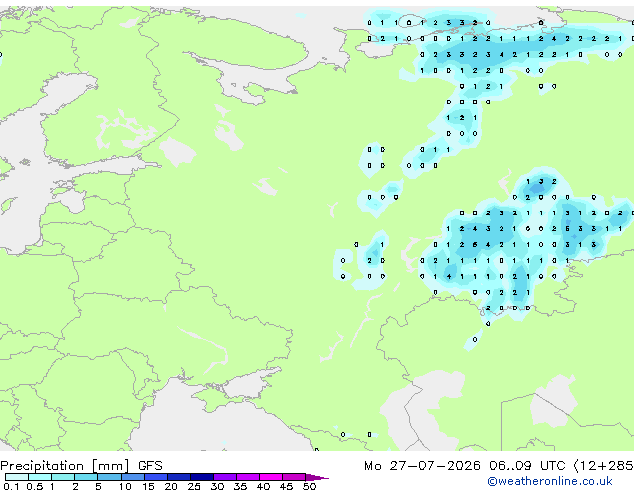Select the 45–50 mm dark magenta swatch

click(294, 477)
